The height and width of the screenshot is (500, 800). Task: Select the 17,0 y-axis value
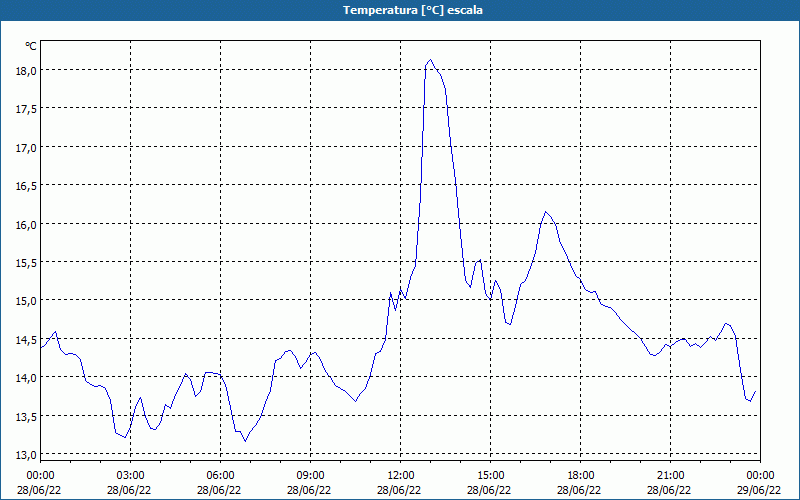click(27, 148)
